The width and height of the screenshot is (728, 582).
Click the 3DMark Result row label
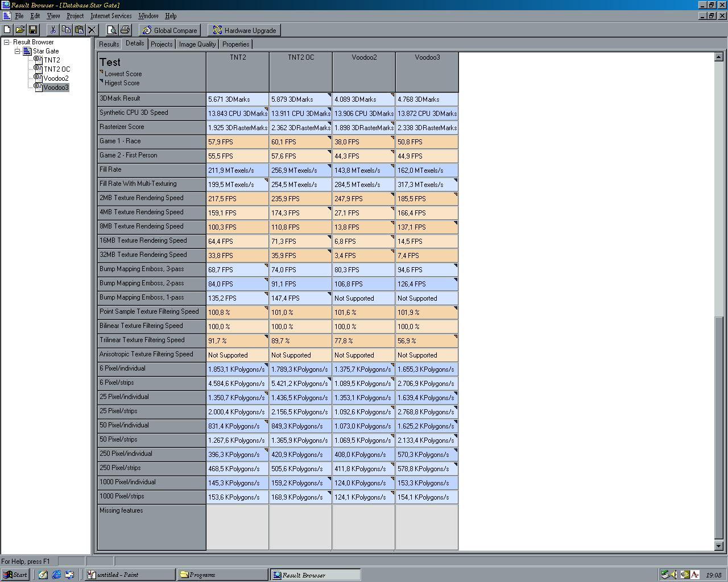point(152,99)
